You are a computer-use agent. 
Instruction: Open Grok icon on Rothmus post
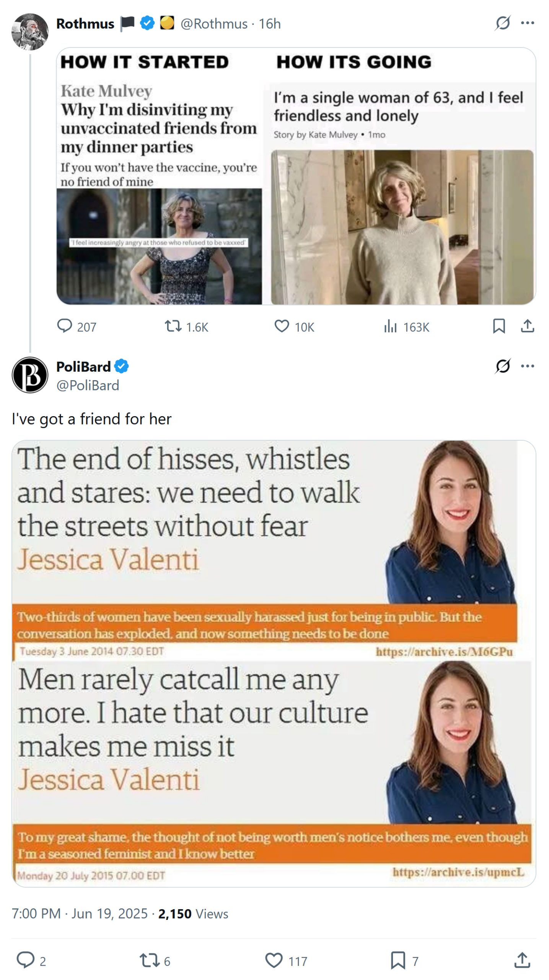pyautogui.click(x=503, y=23)
